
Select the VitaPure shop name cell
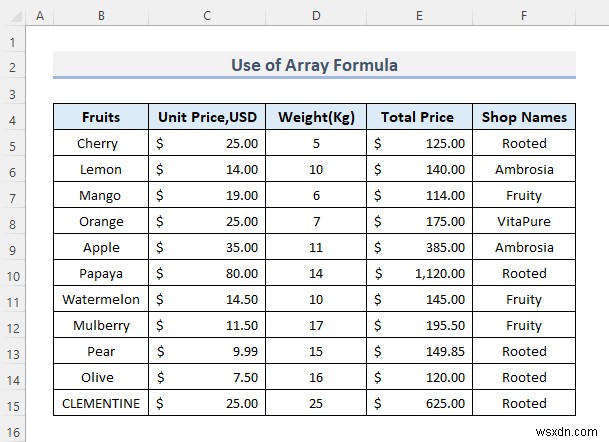click(524, 221)
